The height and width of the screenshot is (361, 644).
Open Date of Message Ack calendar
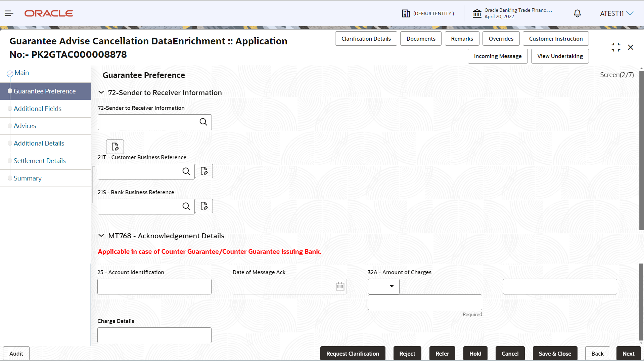click(x=340, y=286)
